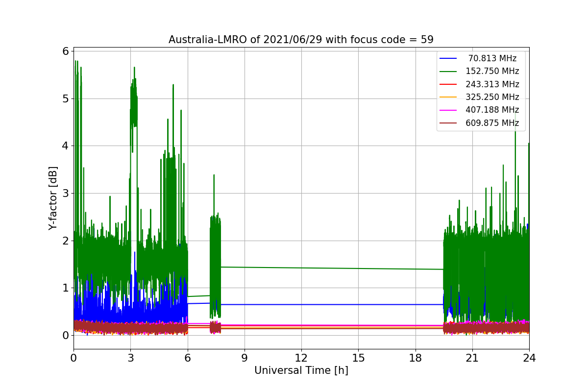Select the 70.813 MHz legend label
Screen dimensions: 588x392
(x=492, y=58)
